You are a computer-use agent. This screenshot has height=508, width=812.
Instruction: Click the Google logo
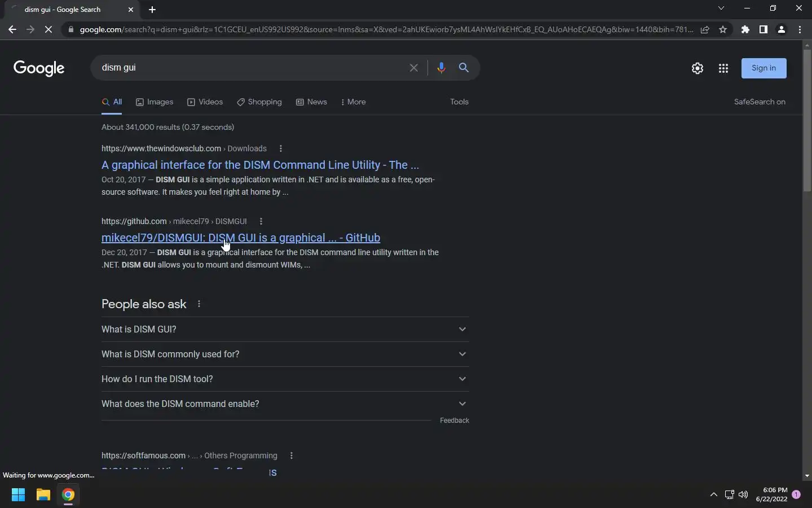39,68
